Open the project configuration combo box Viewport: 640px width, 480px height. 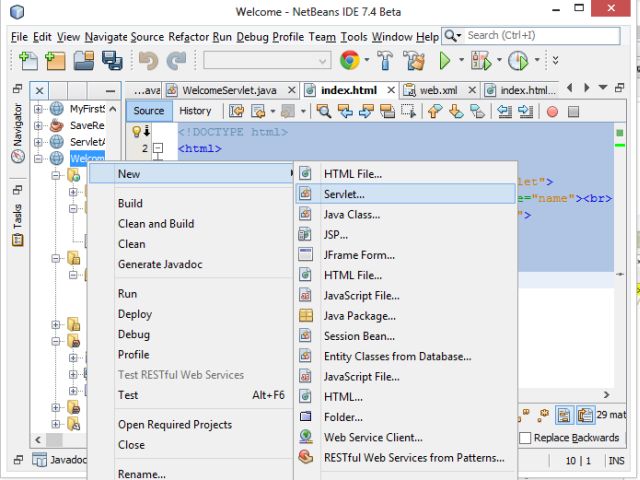coord(267,61)
